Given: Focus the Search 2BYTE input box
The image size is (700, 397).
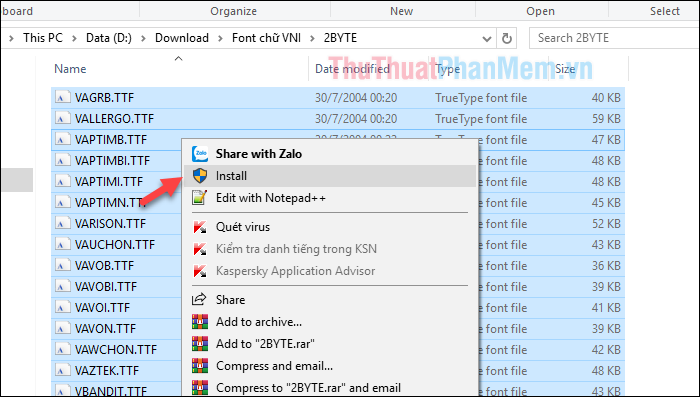Looking at the screenshot, I should tap(614, 38).
